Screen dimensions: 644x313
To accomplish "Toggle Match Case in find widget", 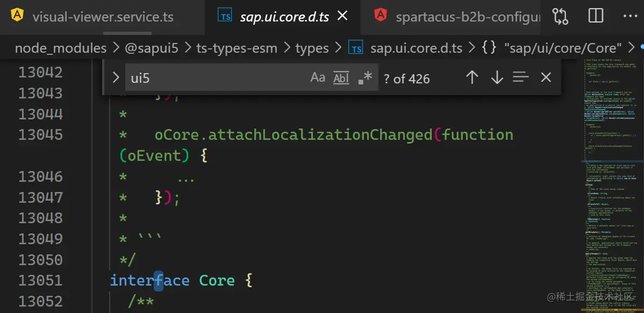I will 318,77.
